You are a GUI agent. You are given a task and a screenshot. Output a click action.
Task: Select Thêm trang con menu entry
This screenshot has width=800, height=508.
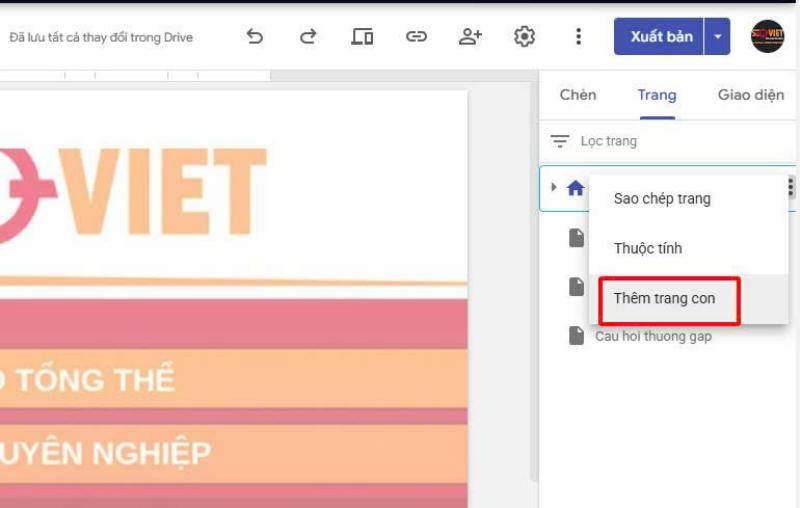688,298
